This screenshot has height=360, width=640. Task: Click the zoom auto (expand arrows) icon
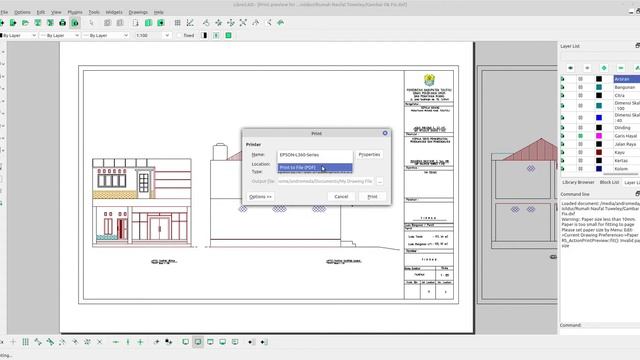(243, 23)
